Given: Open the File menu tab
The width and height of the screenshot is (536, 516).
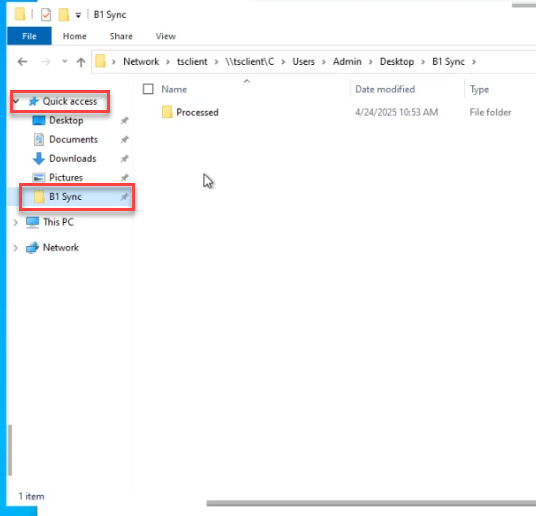Looking at the screenshot, I should tap(29, 36).
